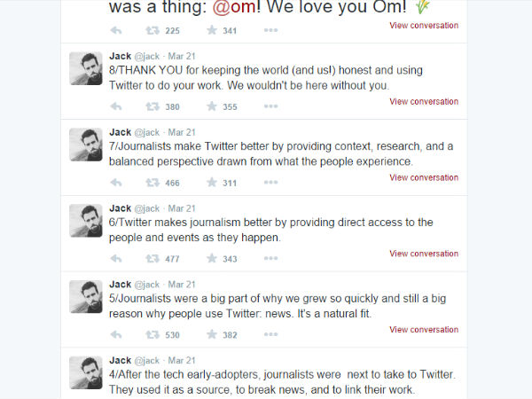View conversation for the 8/THANK YOU tweet
The height and width of the screenshot is (399, 532).
pos(424,101)
